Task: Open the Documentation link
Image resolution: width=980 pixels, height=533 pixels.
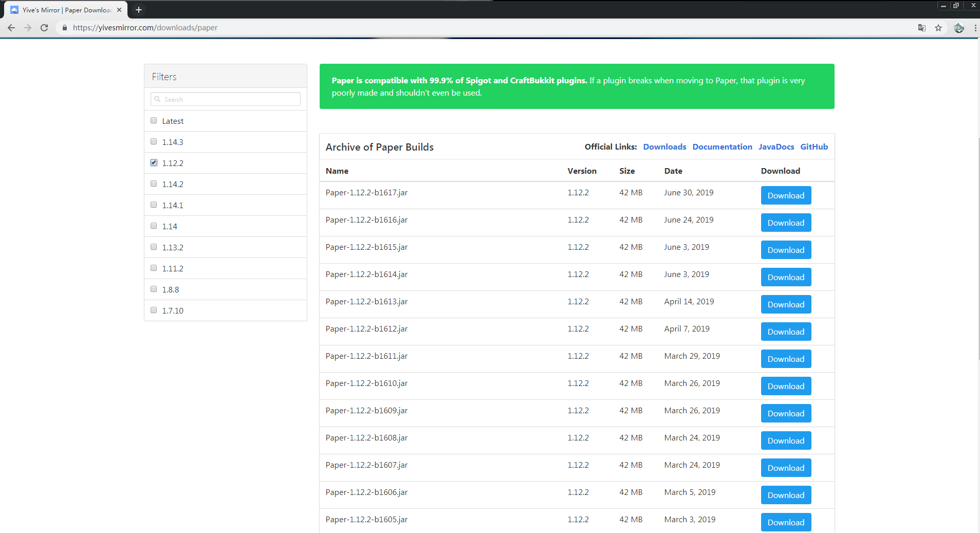Action: point(722,147)
